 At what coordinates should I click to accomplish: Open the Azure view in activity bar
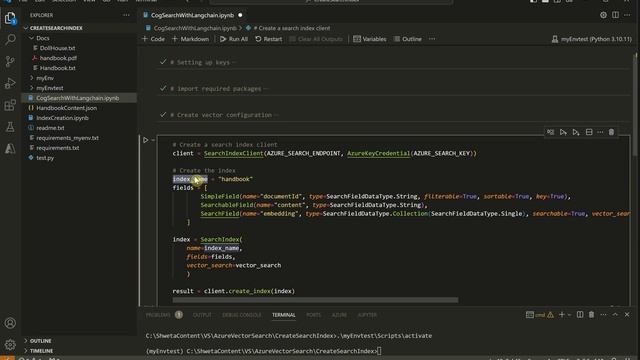click(x=10, y=149)
